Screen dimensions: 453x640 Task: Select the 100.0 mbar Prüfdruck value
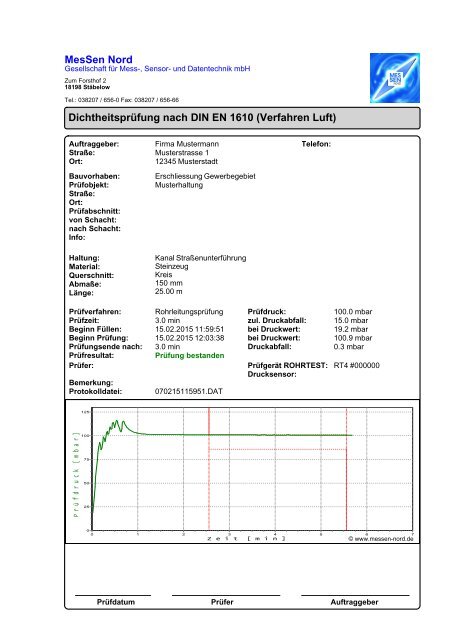click(353, 311)
